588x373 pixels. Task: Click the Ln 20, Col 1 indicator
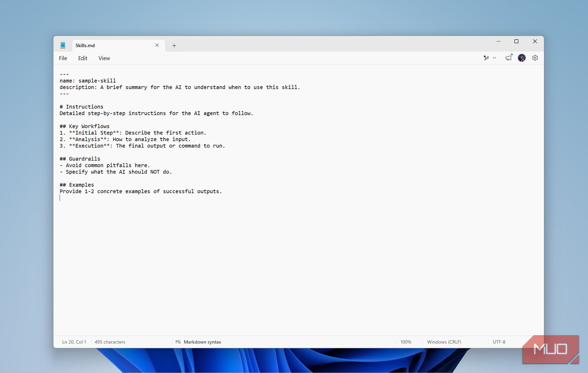(x=74, y=342)
